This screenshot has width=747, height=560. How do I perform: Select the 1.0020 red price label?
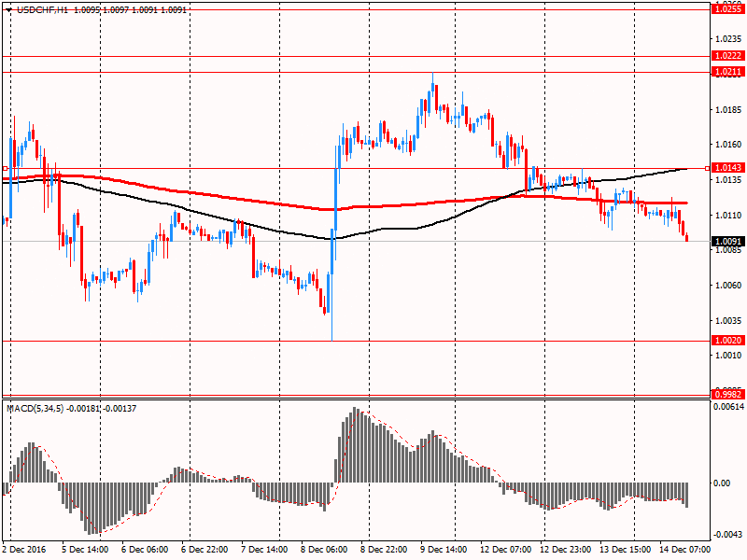click(x=726, y=341)
